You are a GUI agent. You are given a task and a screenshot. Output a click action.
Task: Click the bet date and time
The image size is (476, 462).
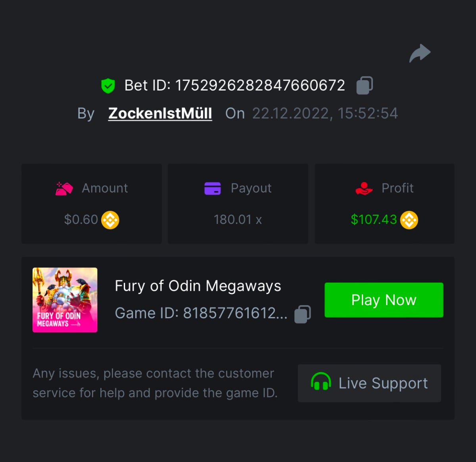point(325,114)
